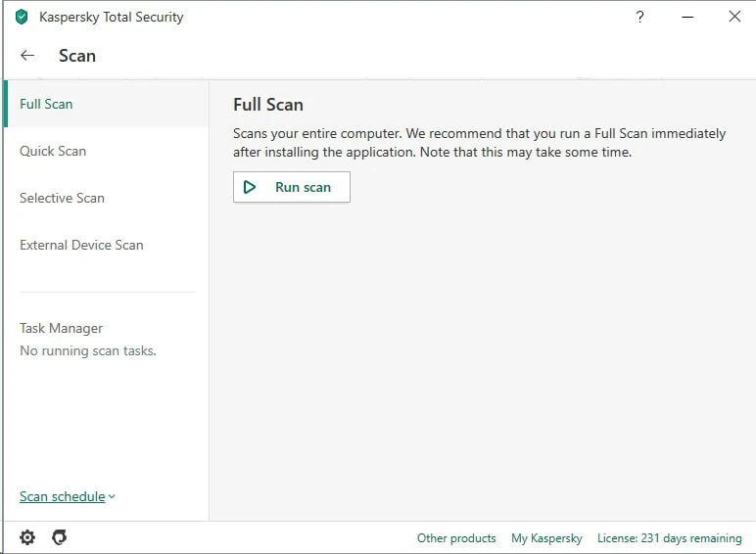Click the support agent icon

(x=59, y=537)
